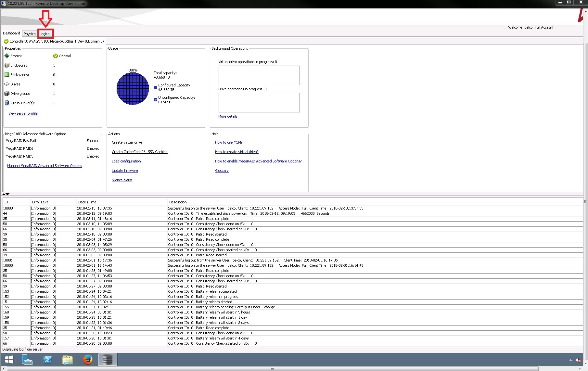This screenshot has width=588, height=371.
Task: Click the Virtual Drive(s) cylinder icon
Action: (6, 103)
